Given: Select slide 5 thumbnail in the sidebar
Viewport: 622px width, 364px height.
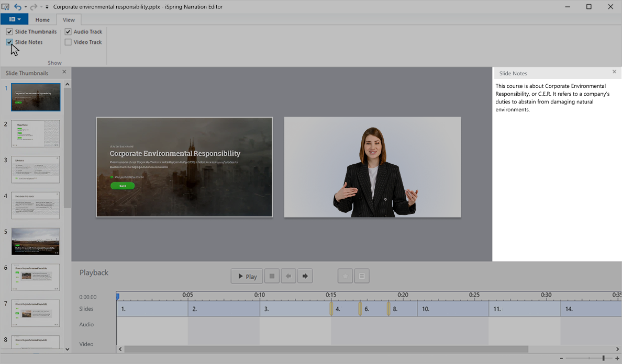Looking at the screenshot, I should tap(35, 241).
